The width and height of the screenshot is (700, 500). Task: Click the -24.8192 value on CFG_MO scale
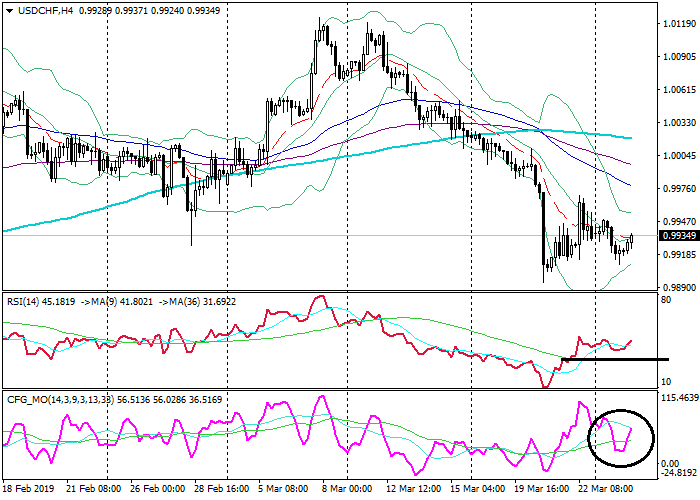[678, 473]
